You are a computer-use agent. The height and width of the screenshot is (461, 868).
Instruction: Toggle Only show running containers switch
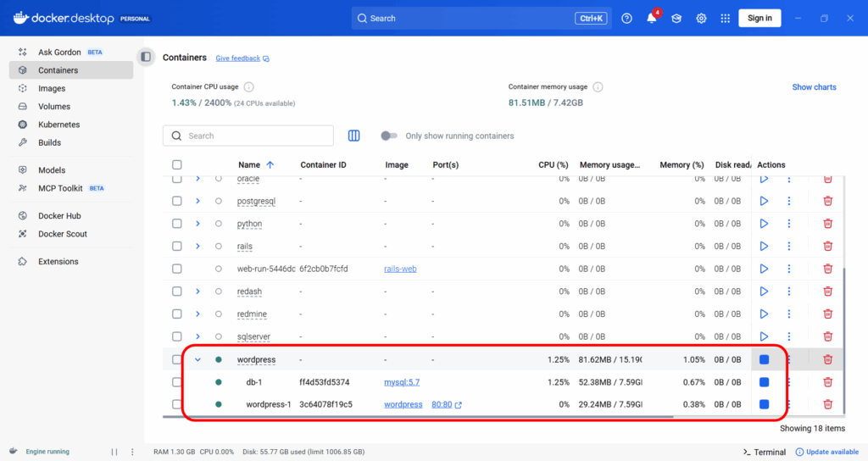(389, 136)
